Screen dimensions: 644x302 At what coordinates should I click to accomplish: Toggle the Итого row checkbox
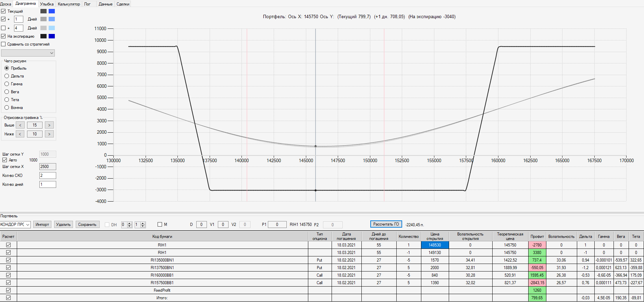pyautogui.click(x=9, y=298)
